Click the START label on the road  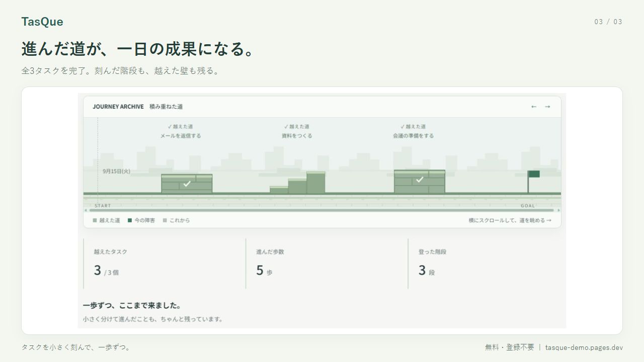tap(103, 206)
